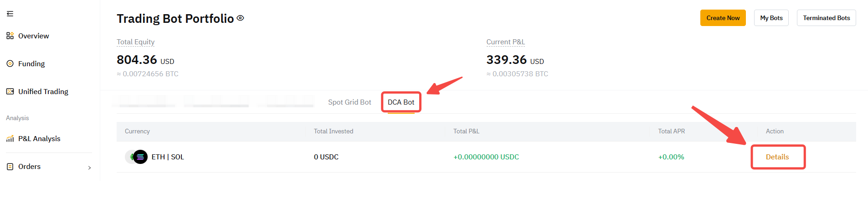Click the Funding coin icon
The image size is (868, 216).
click(10, 63)
